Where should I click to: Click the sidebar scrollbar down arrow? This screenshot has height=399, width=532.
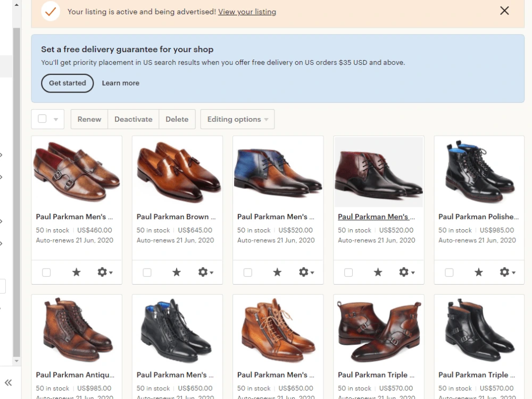16,361
